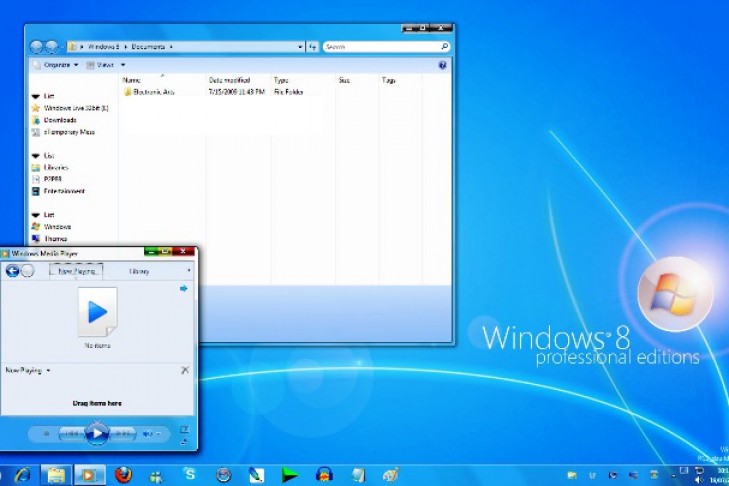The width and height of the screenshot is (729, 486).
Task: Open Downloads in the navigation pane
Action: [x=60, y=120]
